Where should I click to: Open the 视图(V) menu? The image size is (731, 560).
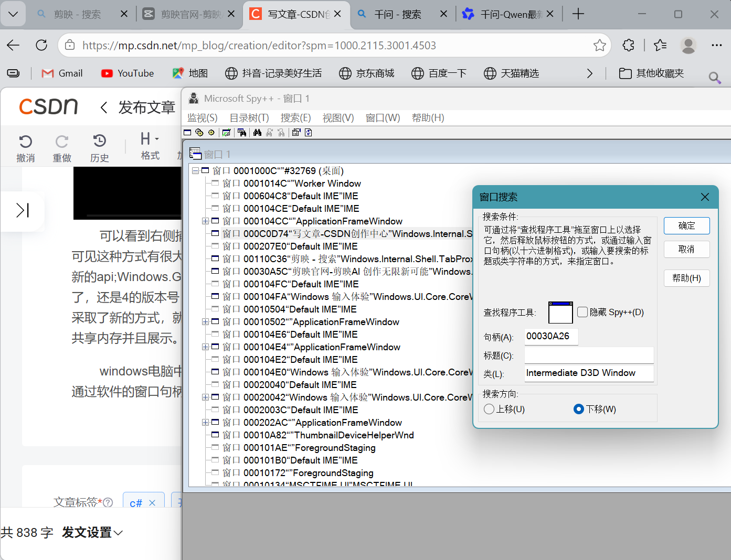pos(338,118)
